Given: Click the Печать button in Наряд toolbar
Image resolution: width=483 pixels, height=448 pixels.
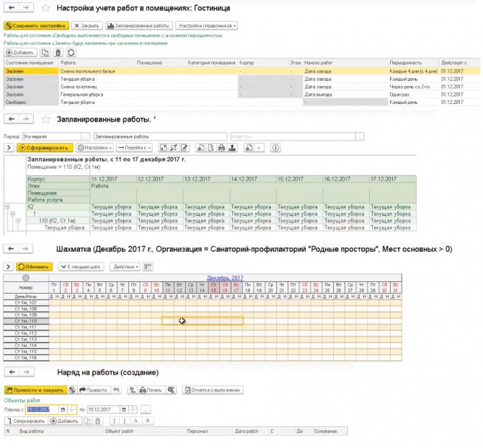Looking at the screenshot, I should [x=151, y=390].
